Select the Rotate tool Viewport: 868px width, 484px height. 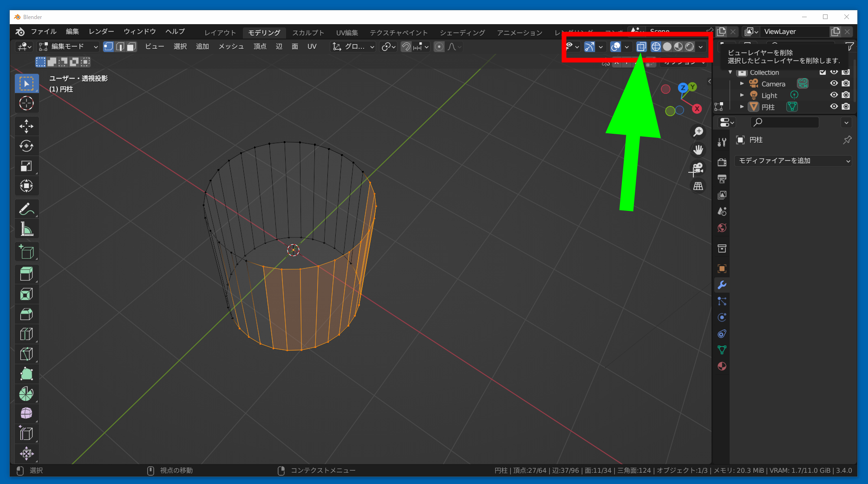26,146
